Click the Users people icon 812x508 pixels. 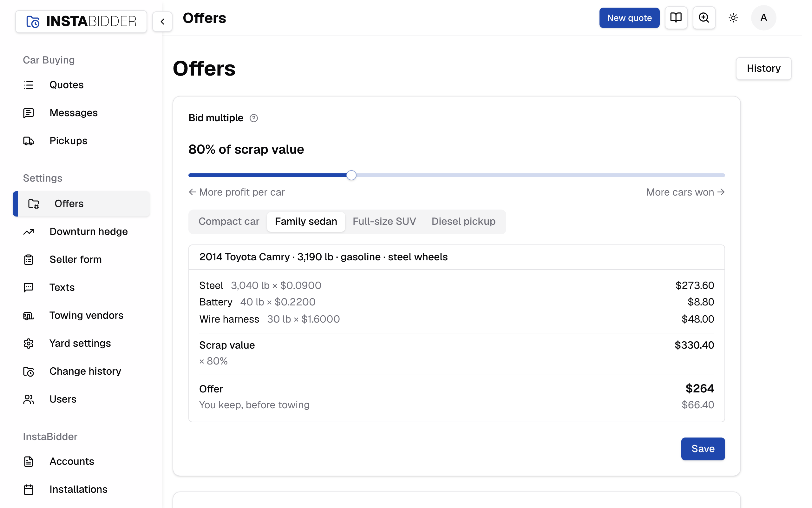(x=29, y=399)
